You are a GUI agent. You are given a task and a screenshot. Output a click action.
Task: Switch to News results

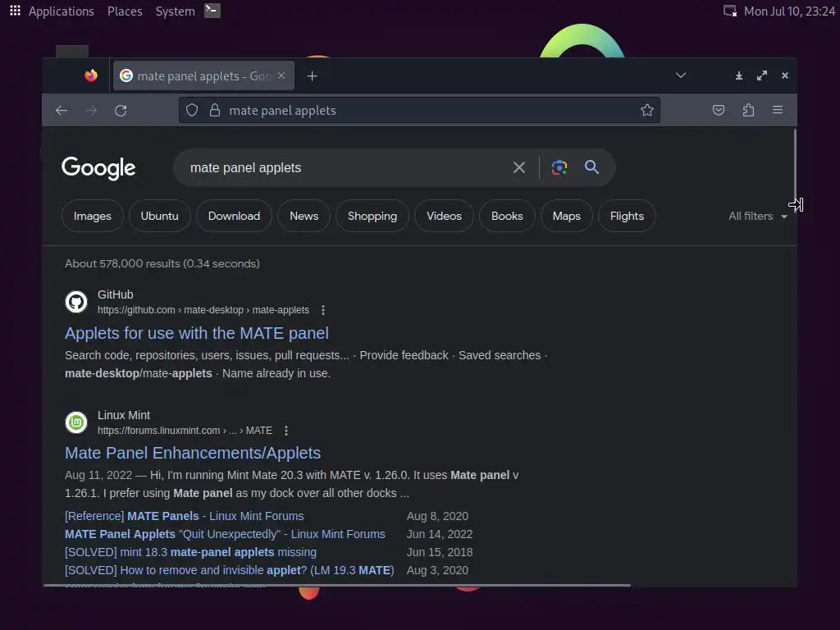click(304, 216)
